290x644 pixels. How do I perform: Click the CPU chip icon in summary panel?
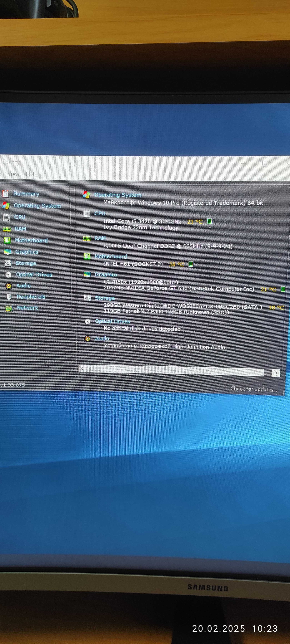(x=87, y=214)
